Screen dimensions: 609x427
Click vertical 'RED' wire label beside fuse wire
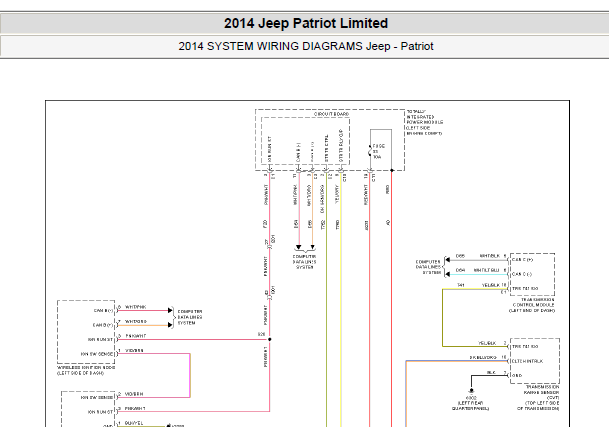click(x=387, y=189)
